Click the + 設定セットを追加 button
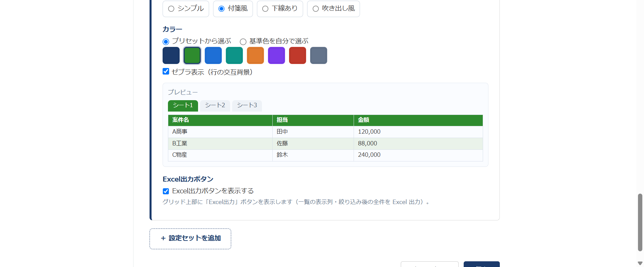 coord(190,239)
